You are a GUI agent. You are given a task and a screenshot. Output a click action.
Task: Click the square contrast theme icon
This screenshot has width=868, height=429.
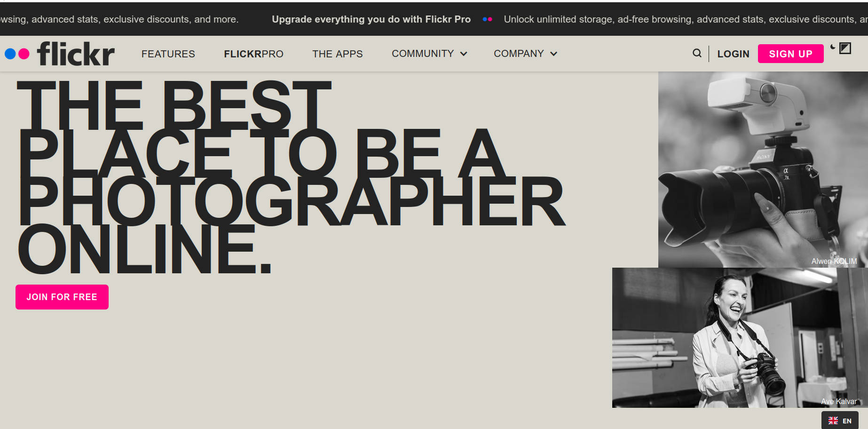[845, 48]
